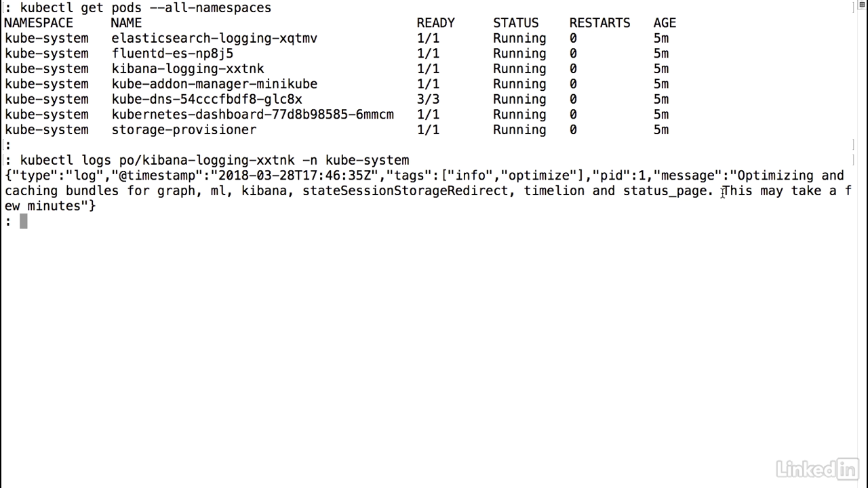Click the terminal cursor block at the prompt
The image size is (868, 488).
23,221
